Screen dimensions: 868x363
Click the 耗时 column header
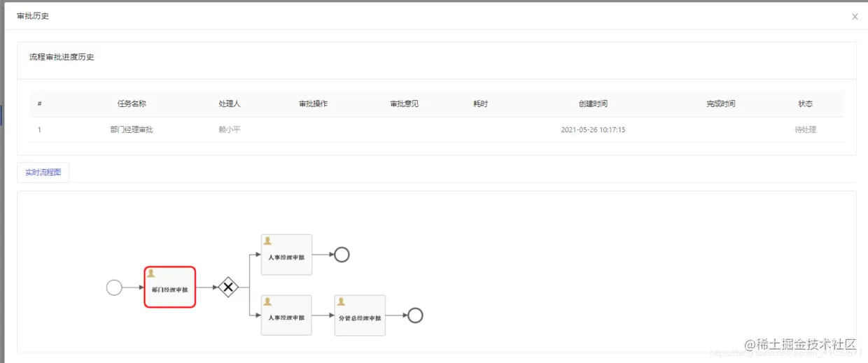(480, 104)
